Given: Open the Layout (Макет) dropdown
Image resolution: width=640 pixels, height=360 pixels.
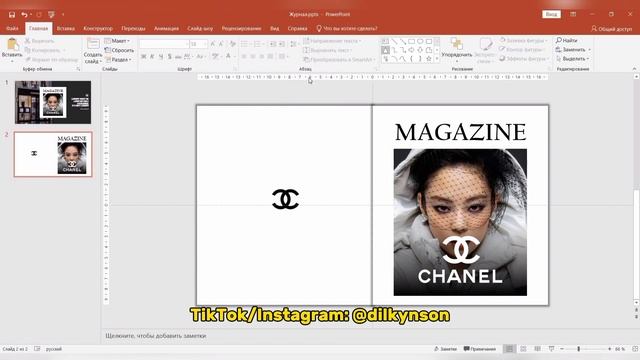Looking at the screenshot, I should coord(117,41).
